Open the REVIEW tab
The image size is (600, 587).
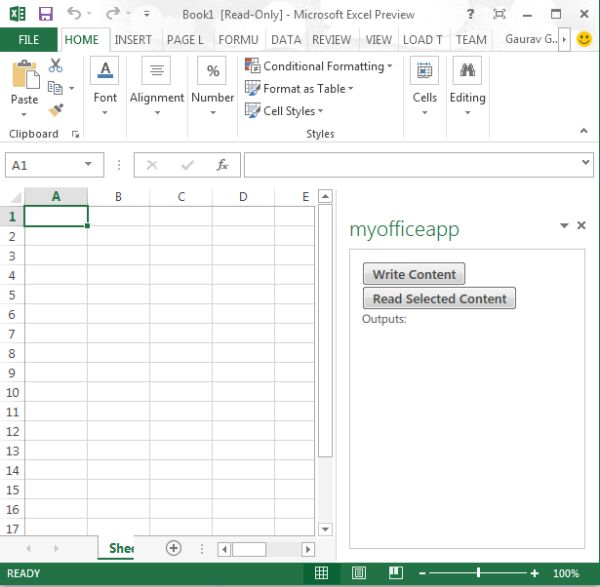(331, 39)
